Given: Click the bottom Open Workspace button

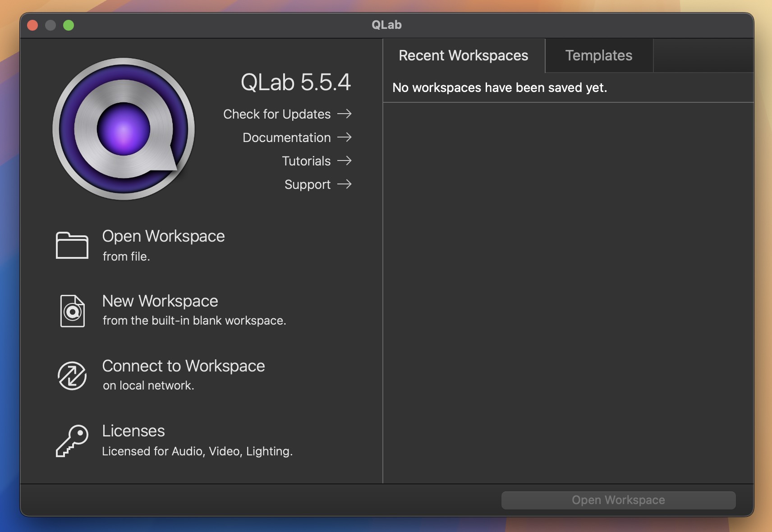Looking at the screenshot, I should 618,500.
